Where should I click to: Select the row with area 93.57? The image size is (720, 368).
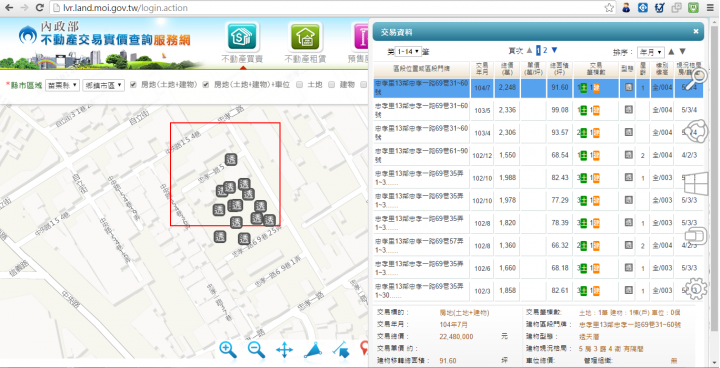tap(538, 133)
